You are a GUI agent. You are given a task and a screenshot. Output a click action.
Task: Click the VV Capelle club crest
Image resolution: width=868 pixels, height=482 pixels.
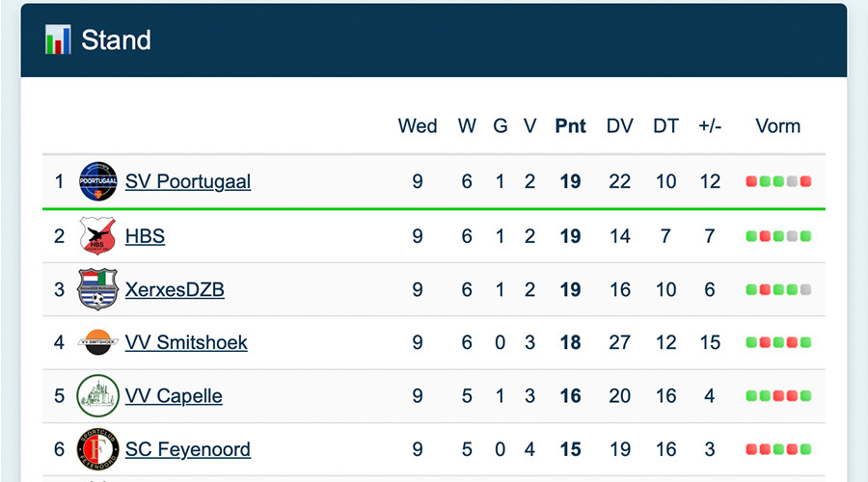pyautogui.click(x=97, y=396)
